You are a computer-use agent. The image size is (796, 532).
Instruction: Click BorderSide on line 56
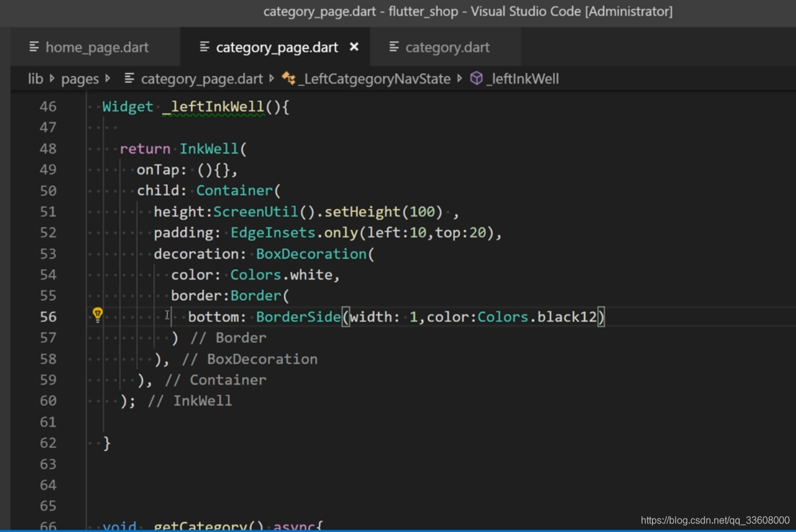pos(298,317)
